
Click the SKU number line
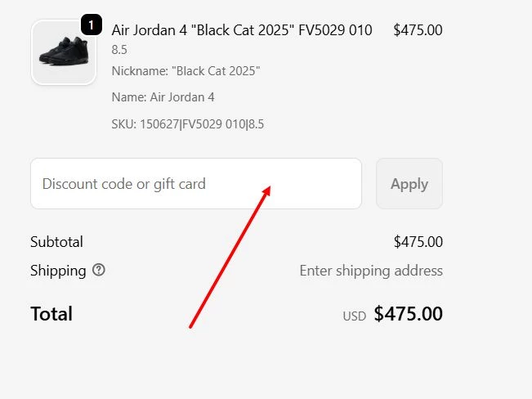tap(187, 124)
